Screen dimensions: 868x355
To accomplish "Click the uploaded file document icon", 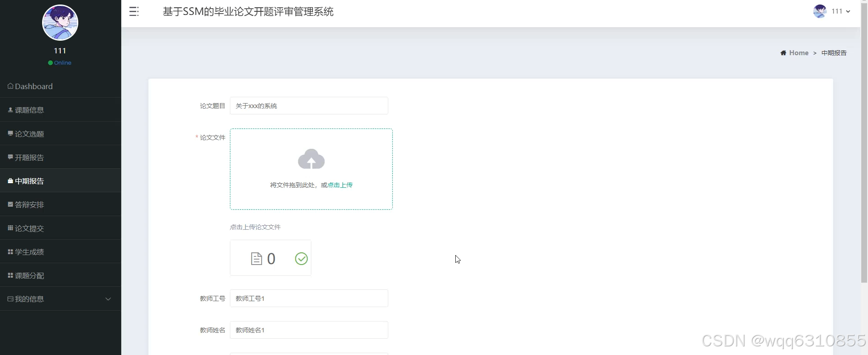I will click(x=257, y=258).
